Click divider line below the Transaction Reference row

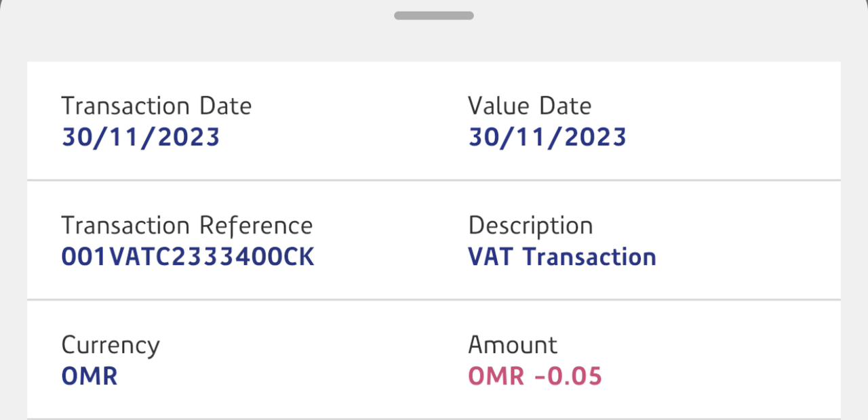tap(434, 299)
